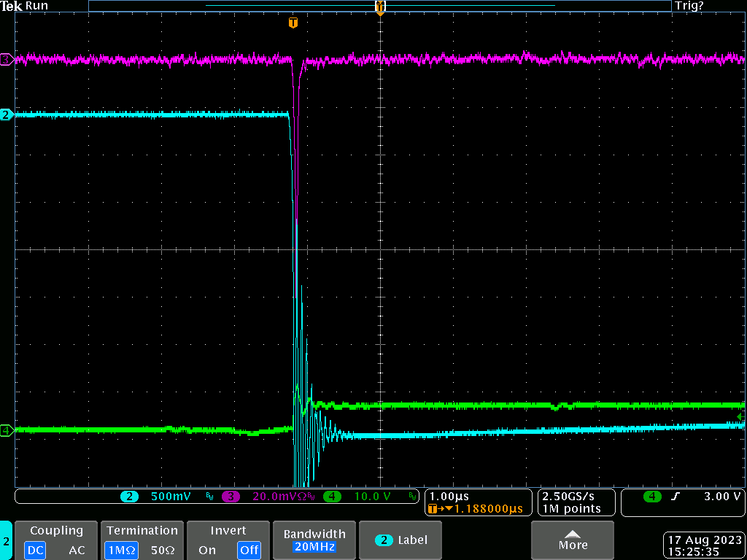The width and height of the screenshot is (747, 560).
Task: Click the trigger level arrow at right edge
Action: (741, 416)
